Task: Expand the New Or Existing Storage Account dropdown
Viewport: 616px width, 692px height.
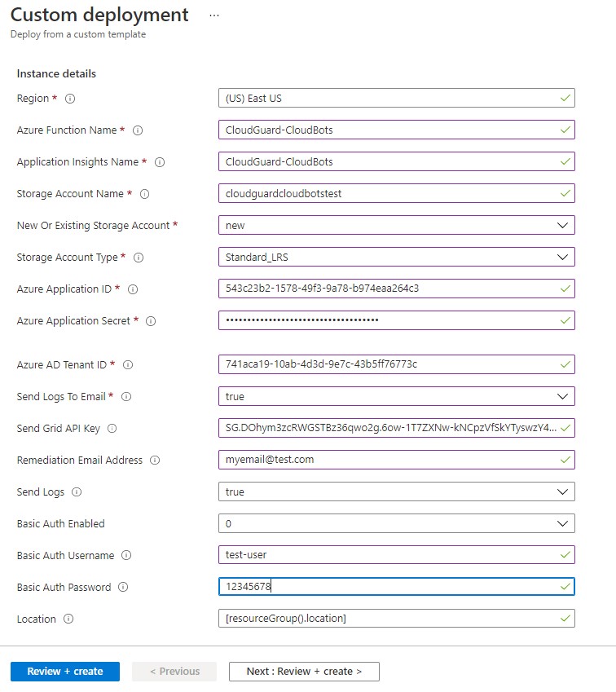Action: (396, 225)
